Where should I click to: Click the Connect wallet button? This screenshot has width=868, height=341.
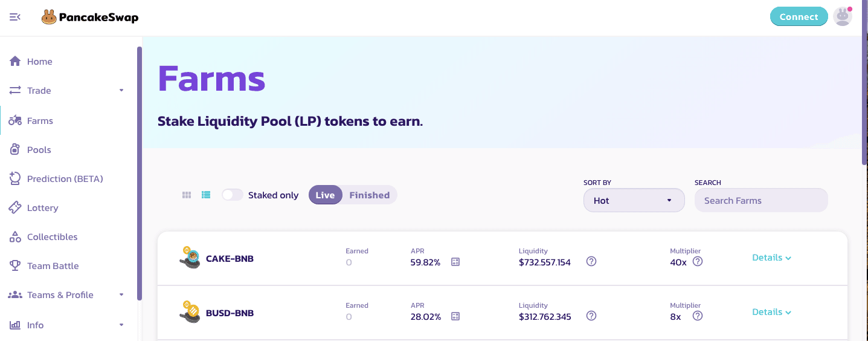tap(799, 16)
